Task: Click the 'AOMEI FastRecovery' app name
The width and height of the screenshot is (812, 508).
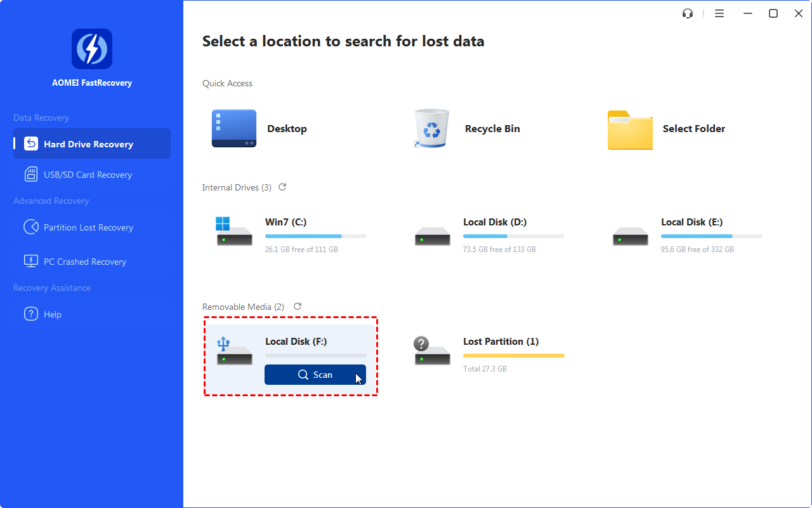Action: click(92, 83)
